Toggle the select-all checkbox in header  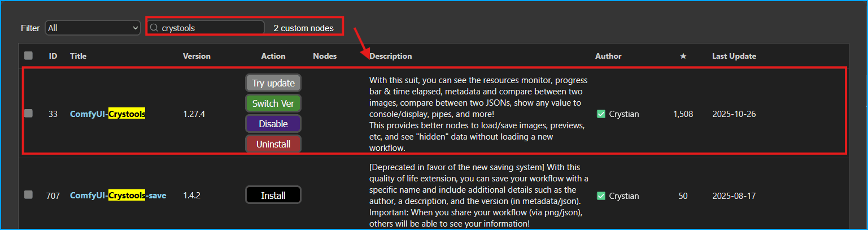(x=28, y=56)
